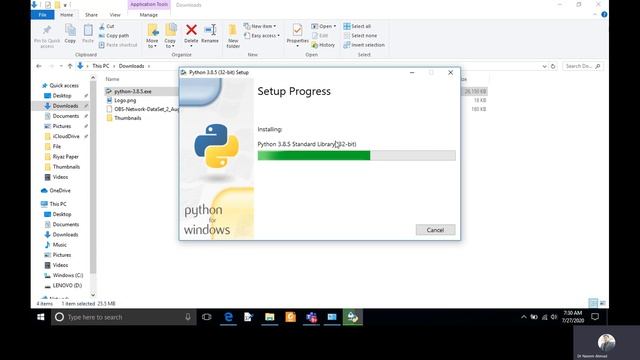Open Microsoft Teams from taskbar
This screenshot has width=640, height=360.
click(x=311, y=317)
